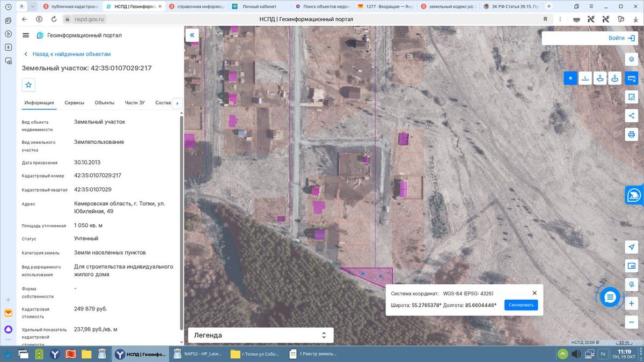Zoom out on the map
The width and height of the screenshot is (644, 362).
click(x=631, y=322)
